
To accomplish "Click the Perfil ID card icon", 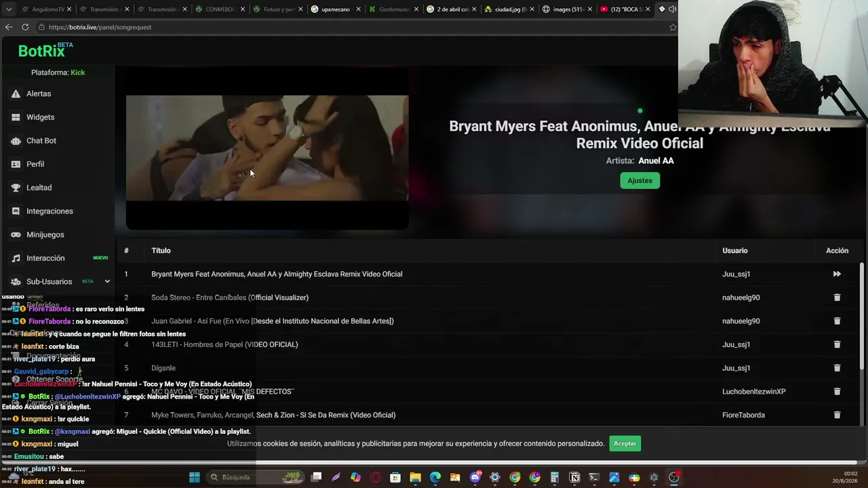I will click(16, 164).
